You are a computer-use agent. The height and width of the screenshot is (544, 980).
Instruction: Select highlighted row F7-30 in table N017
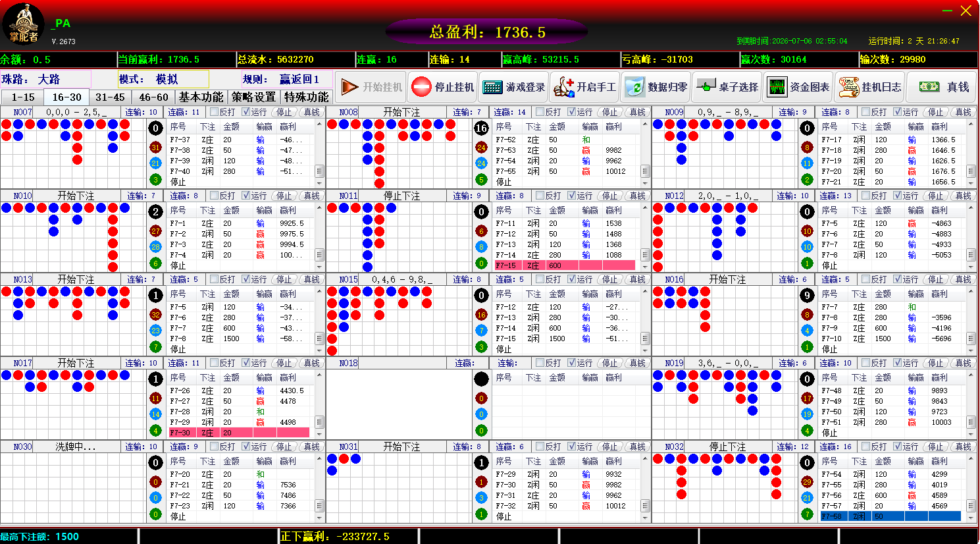point(239,433)
